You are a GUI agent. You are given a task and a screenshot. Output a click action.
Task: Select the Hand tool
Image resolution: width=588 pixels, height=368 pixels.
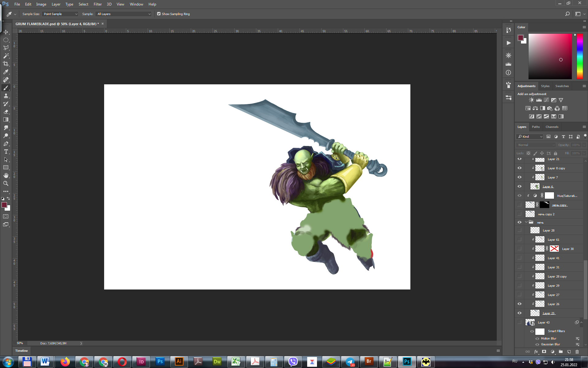tap(6, 175)
